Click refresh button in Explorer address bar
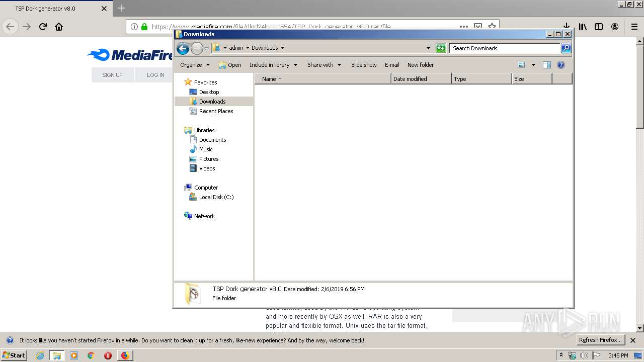The image size is (644, 362). click(x=441, y=48)
